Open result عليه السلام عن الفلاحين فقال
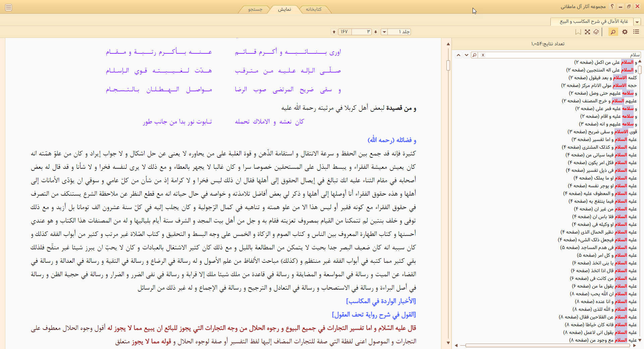This screenshot has width=644, height=349. [x=598, y=317]
